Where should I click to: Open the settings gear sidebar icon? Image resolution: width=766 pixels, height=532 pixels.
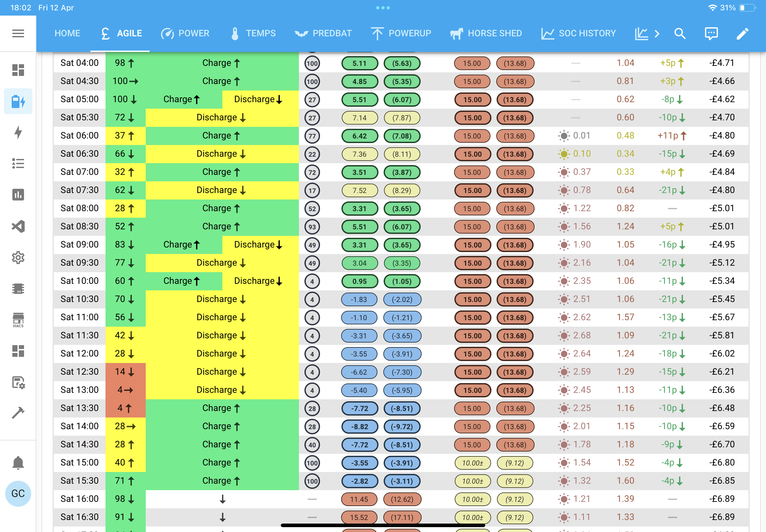point(18,258)
